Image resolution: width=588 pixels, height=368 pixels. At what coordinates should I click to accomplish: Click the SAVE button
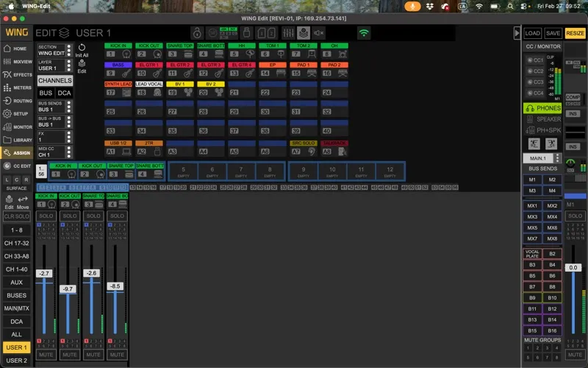click(553, 33)
